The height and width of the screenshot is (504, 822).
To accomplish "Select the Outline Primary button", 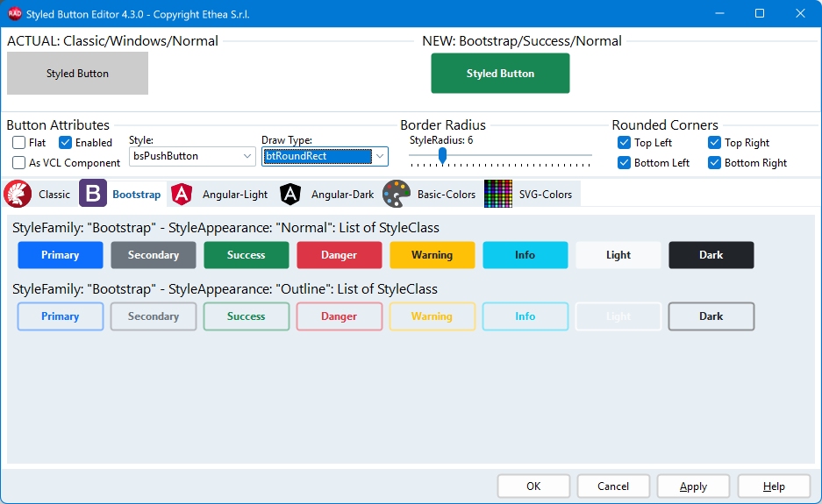I will click(x=61, y=316).
